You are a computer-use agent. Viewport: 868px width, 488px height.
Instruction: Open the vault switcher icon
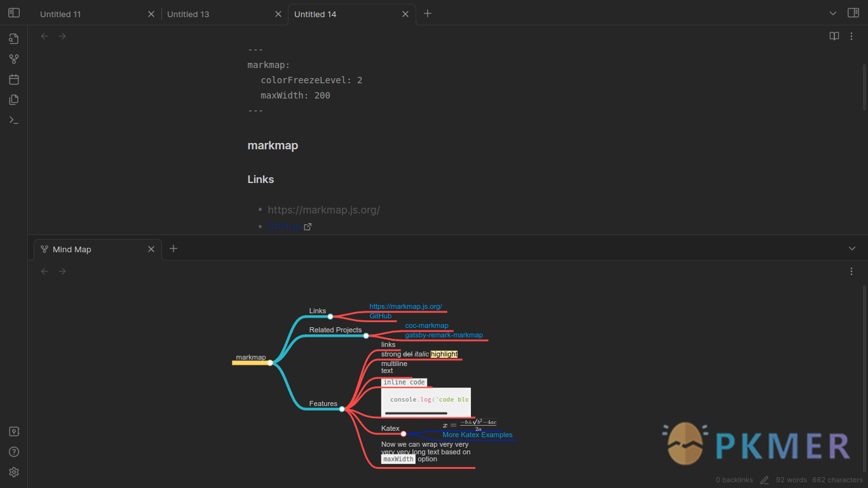pyautogui.click(x=13, y=431)
